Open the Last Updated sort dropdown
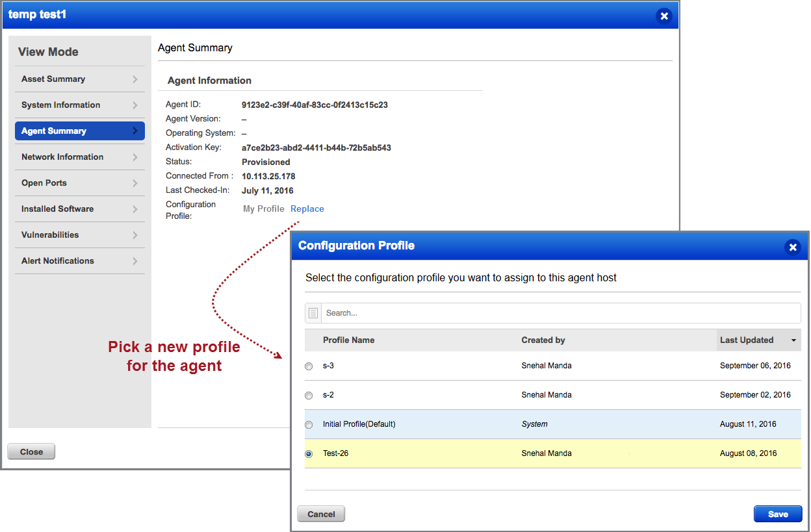 pos(793,340)
